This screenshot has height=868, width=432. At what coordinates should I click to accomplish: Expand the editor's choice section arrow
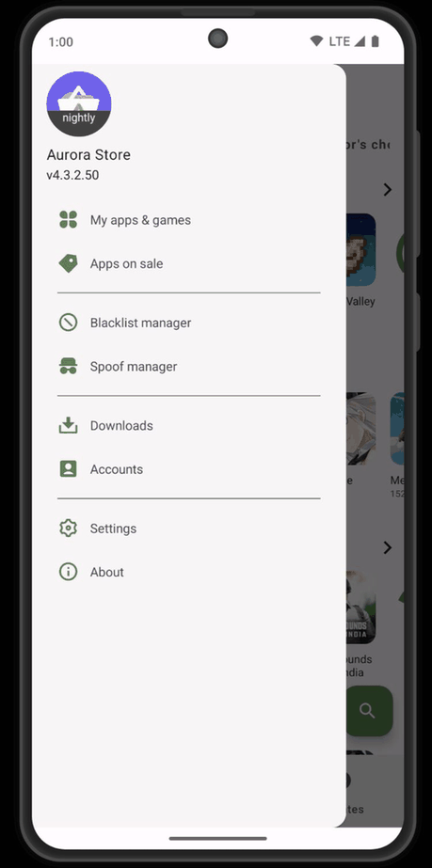coord(387,190)
